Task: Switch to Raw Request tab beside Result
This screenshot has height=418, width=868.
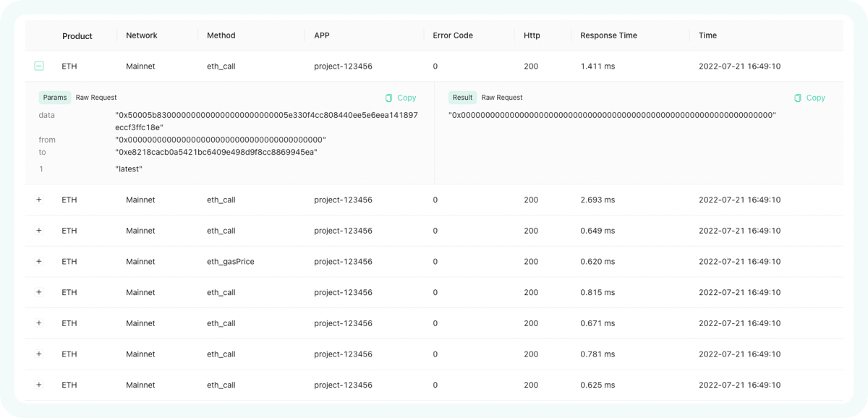Action: coord(502,98)
